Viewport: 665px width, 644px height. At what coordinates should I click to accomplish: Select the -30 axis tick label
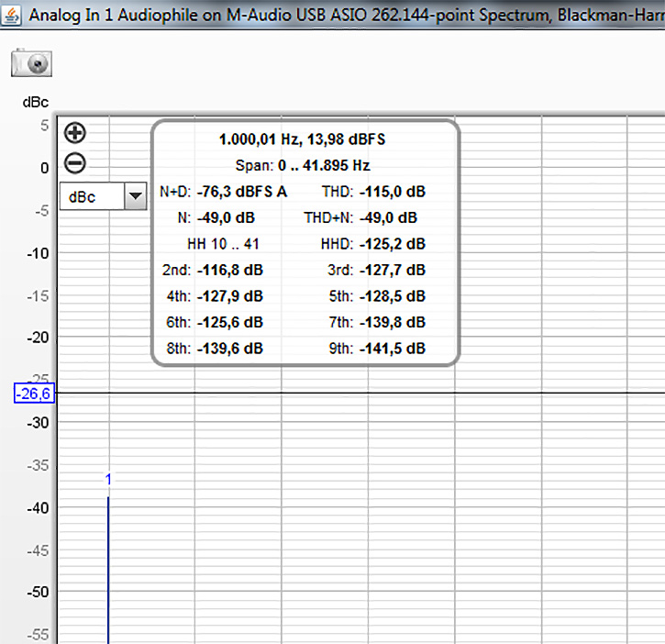click(x=38, y=423)
